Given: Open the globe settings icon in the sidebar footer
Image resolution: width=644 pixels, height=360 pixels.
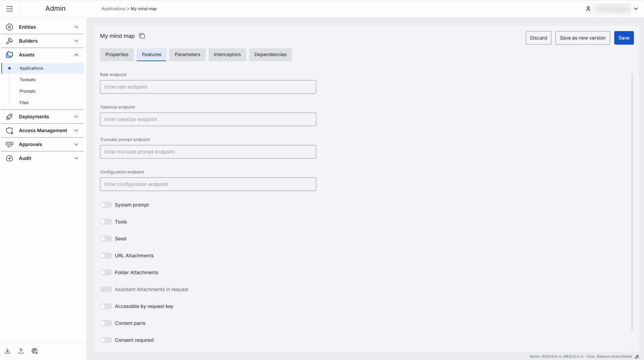Looking at the screenshot, I should pyautogui.click(x=34, y=351).
